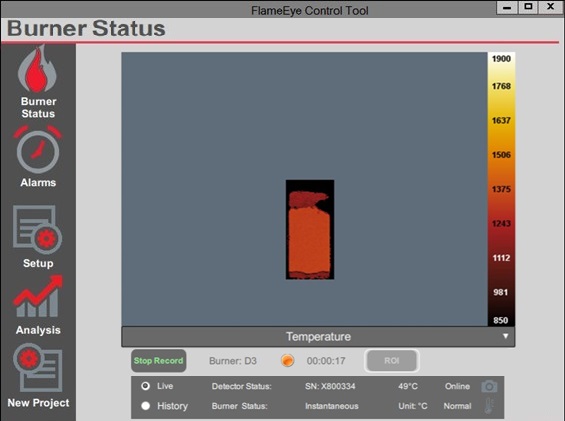Click the Burner Status sidebar label

(38, 107)
